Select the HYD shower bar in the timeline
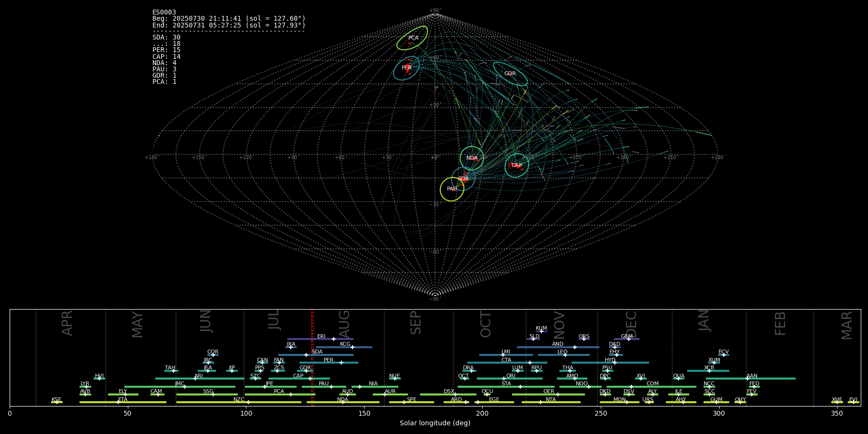This screenshot has width=868, height=434. point(610,363)
